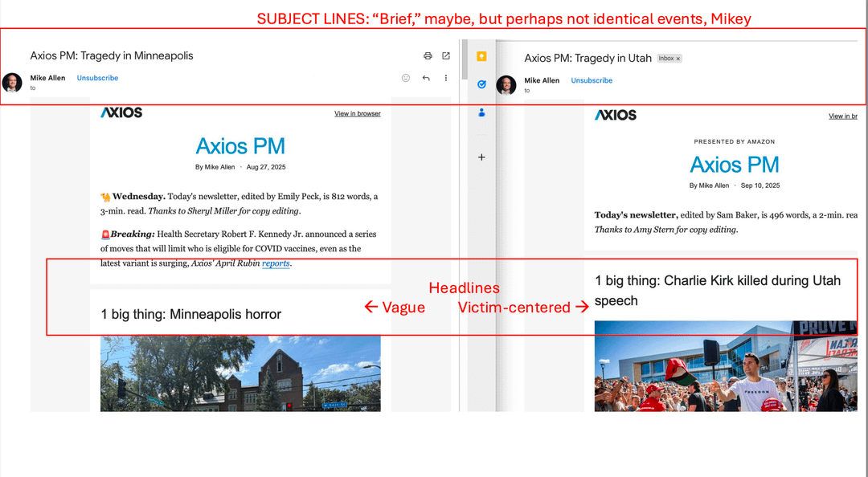Reply to the Tragedy in Minneapolis email
Image resolution: width=868 pixels, height=477 pixels.
point(426,78)
